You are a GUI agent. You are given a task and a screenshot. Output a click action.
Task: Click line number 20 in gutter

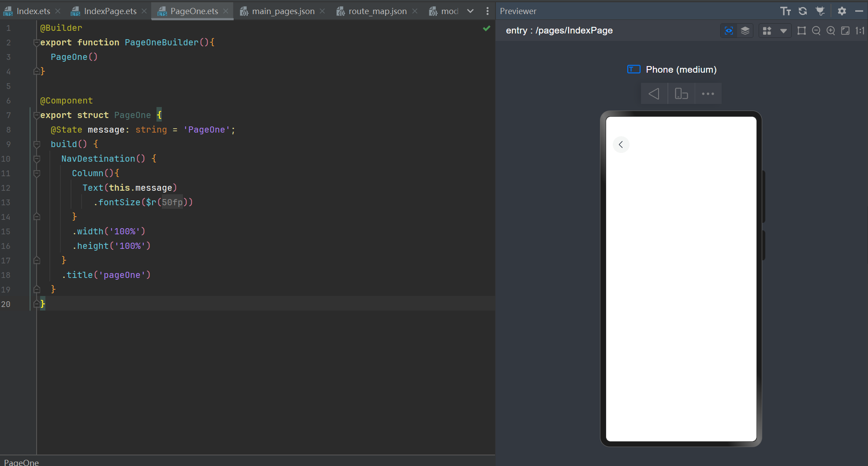pyautogui.click(x=6, y=304)
